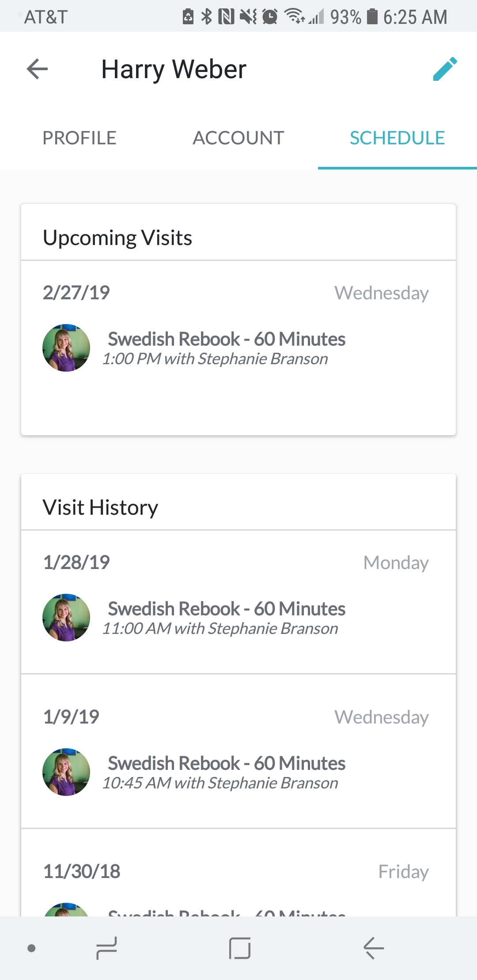Viewport: 477px width, 980px height.
Task: Tap the Android back navigation icon
Action: (374, 948)
